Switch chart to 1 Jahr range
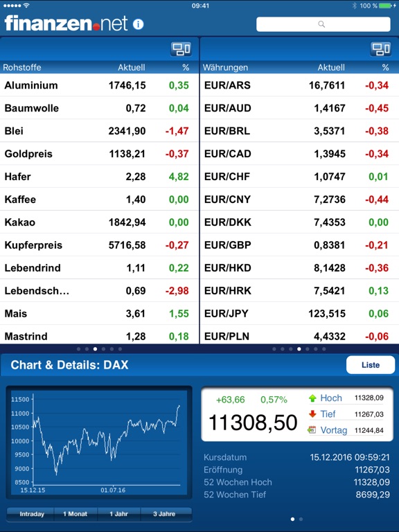Viewport: 399px width, 532px height. 118,514
